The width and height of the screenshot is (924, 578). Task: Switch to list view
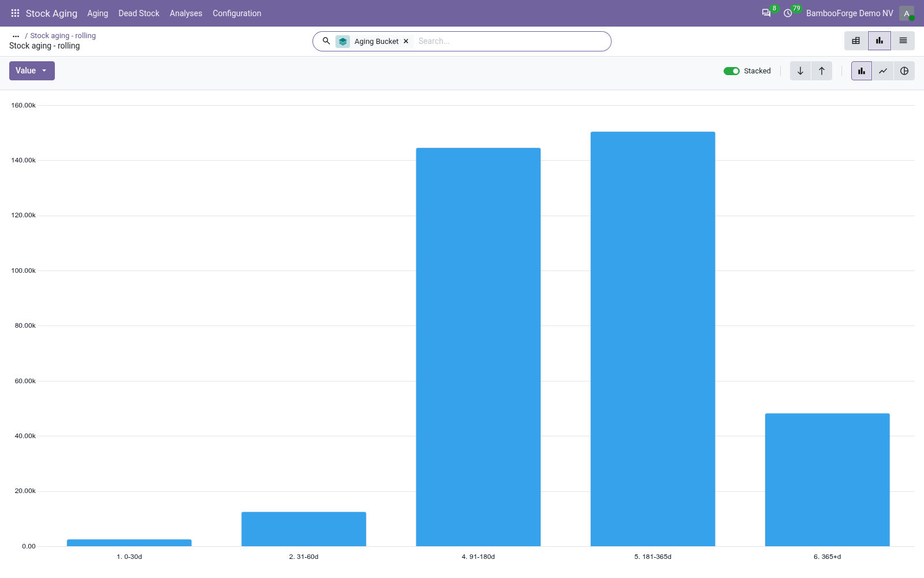903,41
